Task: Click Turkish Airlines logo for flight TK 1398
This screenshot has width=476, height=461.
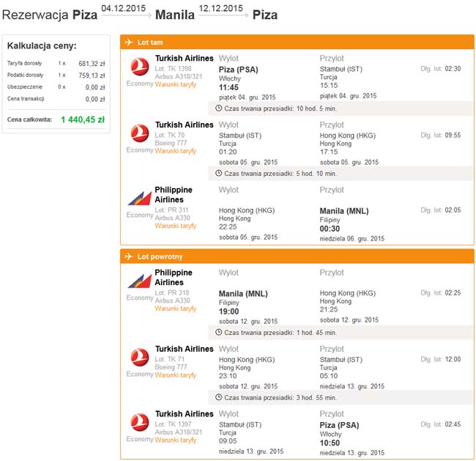Action: (140, 67)
